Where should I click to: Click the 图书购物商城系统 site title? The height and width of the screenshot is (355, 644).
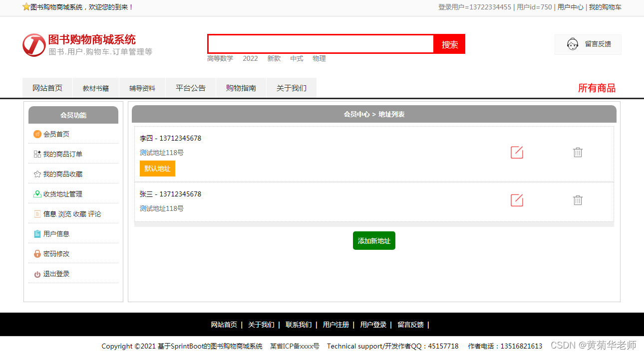click(x=92, y=39)
